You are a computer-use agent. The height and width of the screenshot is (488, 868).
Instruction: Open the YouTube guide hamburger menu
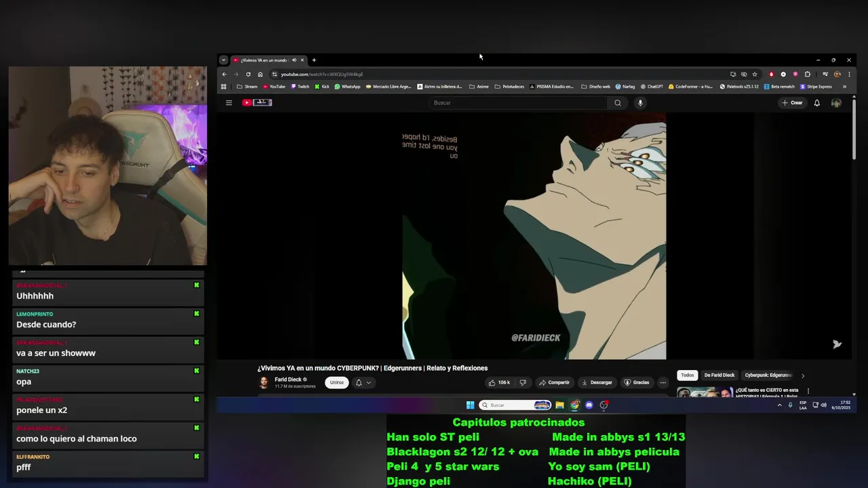[229, 103]
